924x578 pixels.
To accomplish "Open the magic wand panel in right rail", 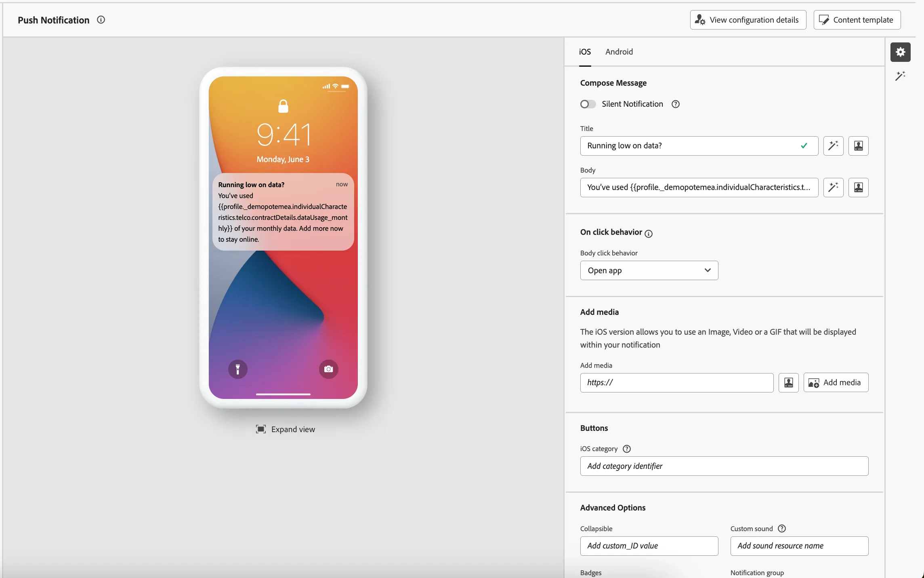I will click(x=900, y=76).
